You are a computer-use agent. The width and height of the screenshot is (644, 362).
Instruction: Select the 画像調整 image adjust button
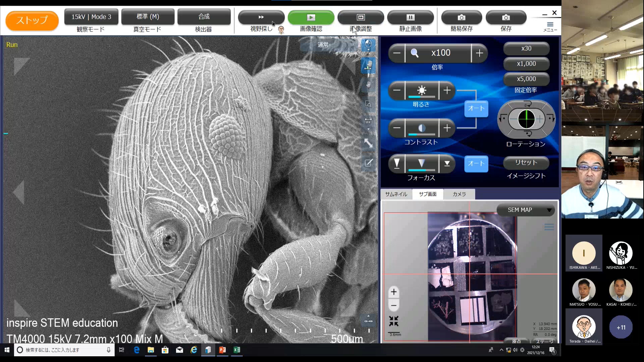click(x=361, y=17)
